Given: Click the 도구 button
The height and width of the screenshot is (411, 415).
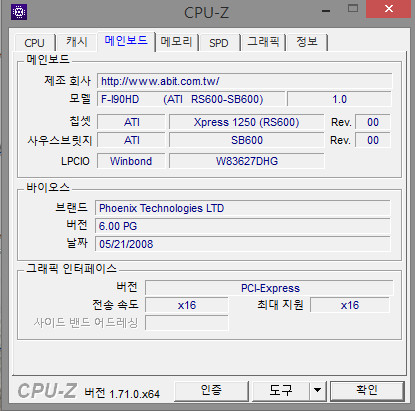Looking at the screenshot, I should pyautogui.click(x=281, y=391).
